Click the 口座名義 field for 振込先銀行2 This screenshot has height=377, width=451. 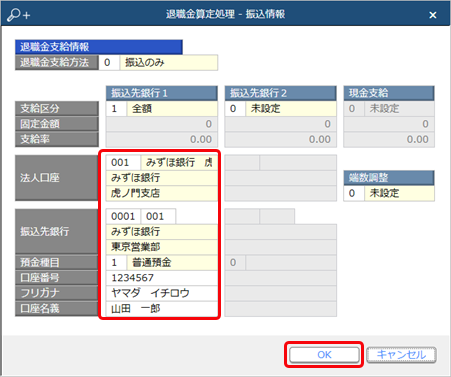point(281,309)
